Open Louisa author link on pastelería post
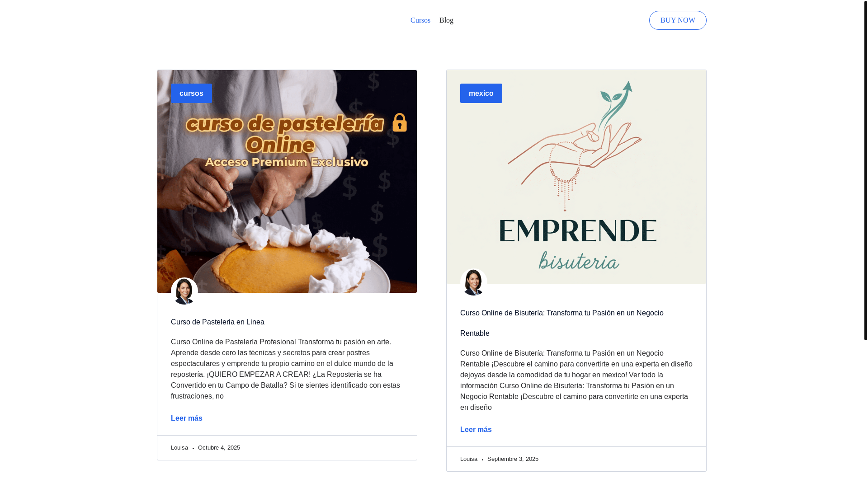Screen dimensions: 868x488 pyautogui.click(x=179, y=448)
